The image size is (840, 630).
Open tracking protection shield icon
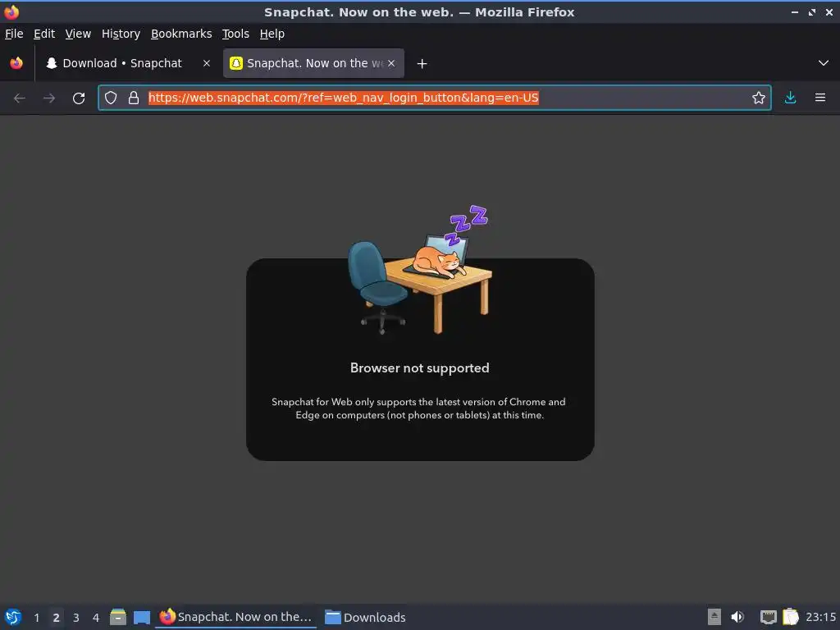tap(111, 98)
